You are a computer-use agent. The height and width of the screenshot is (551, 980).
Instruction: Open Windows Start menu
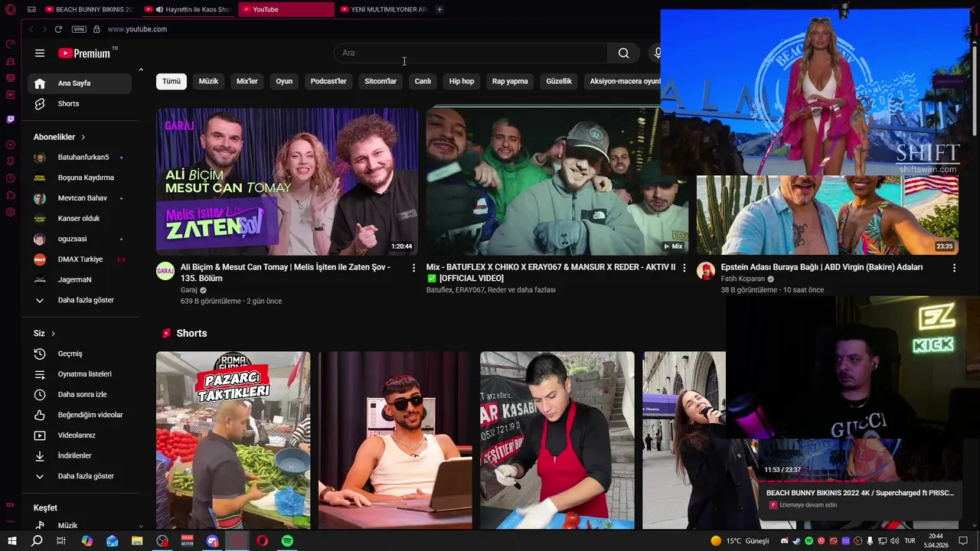point(11,541)
